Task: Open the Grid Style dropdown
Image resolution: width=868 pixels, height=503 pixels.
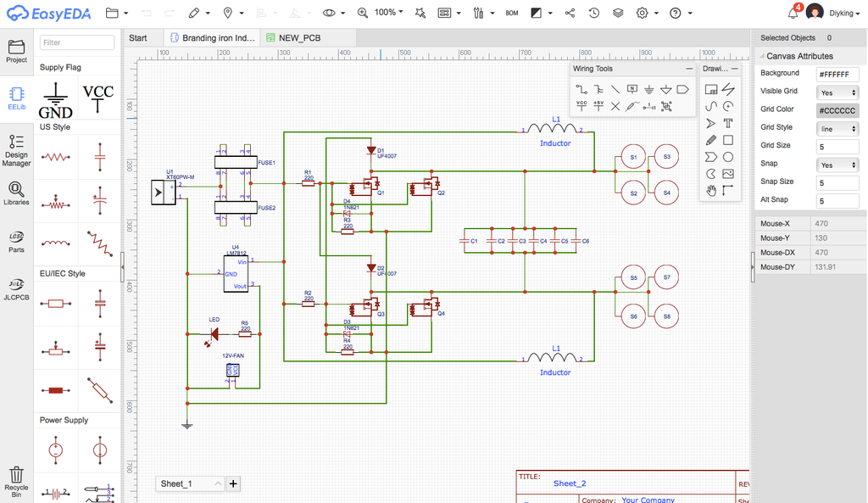Action: click(837, 128)
